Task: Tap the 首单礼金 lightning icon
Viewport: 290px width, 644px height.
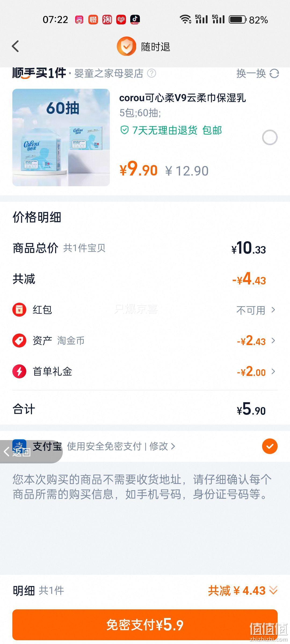Action: (x=19, y=371)
